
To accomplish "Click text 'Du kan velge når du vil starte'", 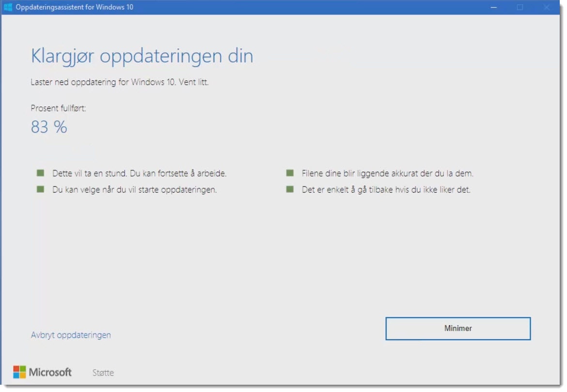I will (x=105, y=190).
